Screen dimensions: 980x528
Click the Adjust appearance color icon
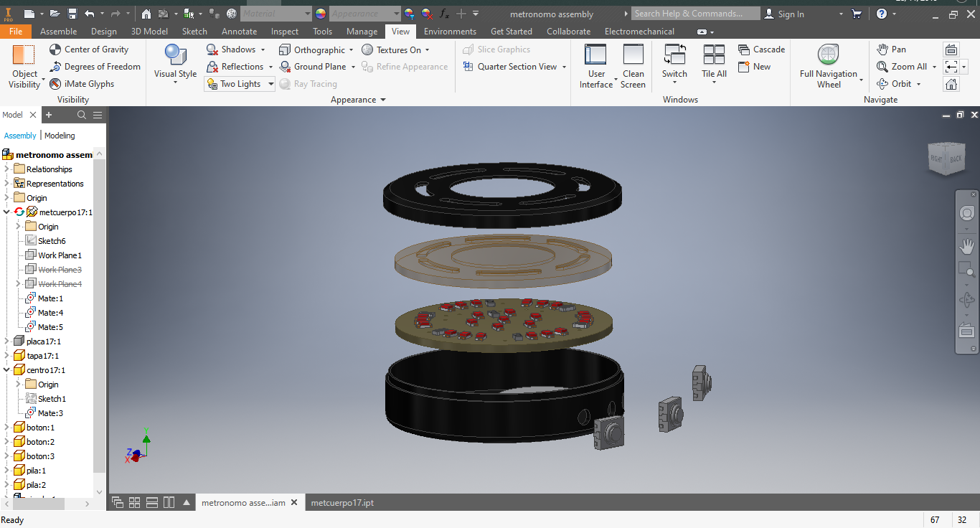409,14
